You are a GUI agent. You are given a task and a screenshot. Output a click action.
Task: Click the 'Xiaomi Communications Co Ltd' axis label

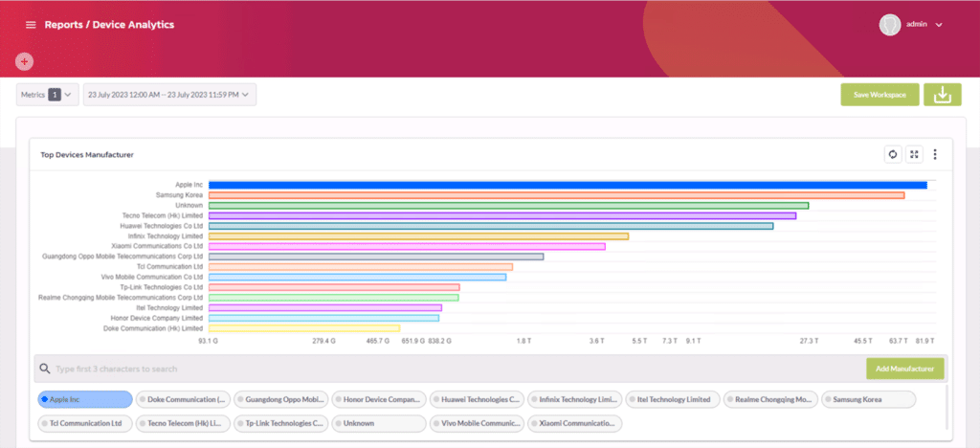pyautogui.click(x=157, y=246)
